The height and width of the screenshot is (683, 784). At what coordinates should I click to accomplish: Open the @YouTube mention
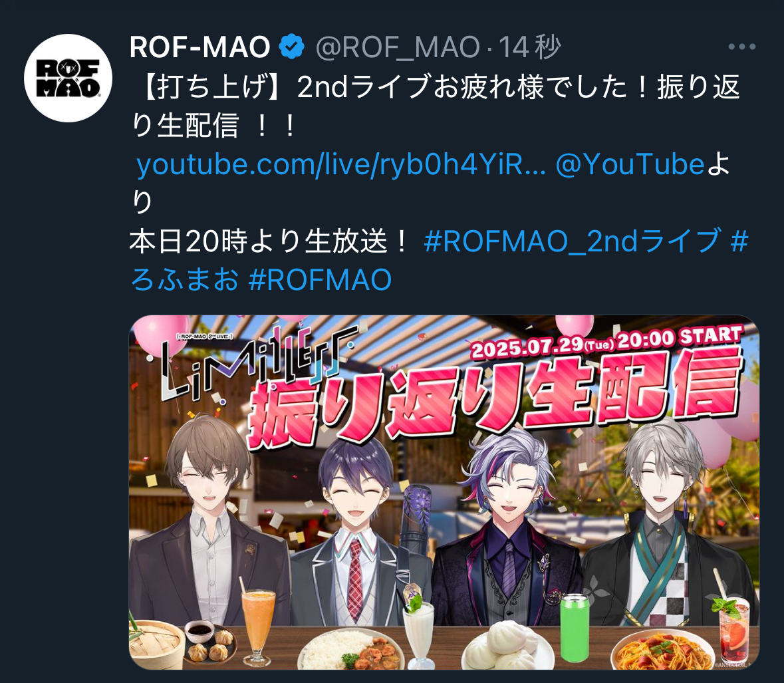(x=630, y=164)
